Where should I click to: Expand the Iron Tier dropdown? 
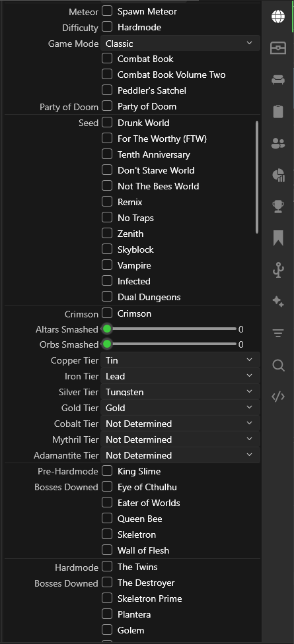point(180,376)
